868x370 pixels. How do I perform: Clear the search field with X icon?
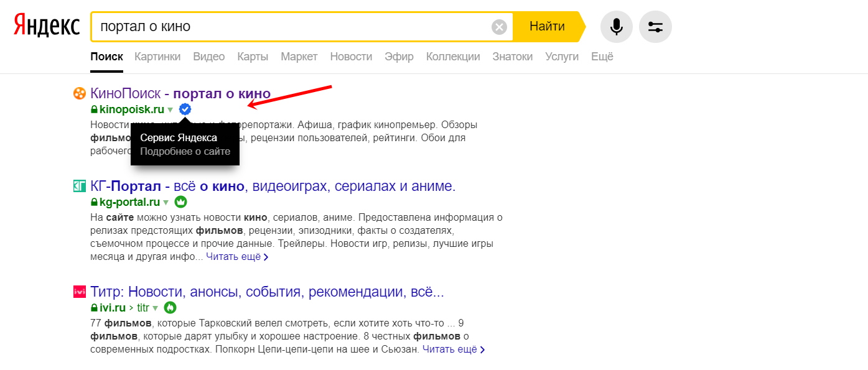[x=499, y=27]
